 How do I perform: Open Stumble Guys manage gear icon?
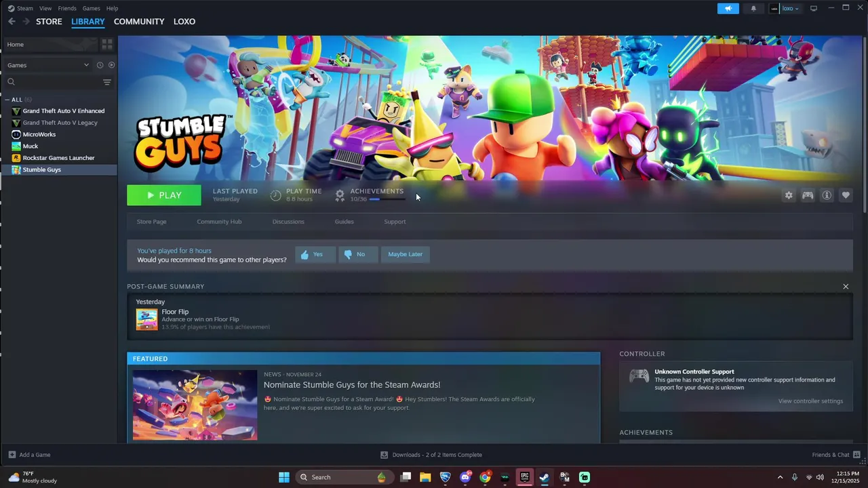click(x=789, y=195)
